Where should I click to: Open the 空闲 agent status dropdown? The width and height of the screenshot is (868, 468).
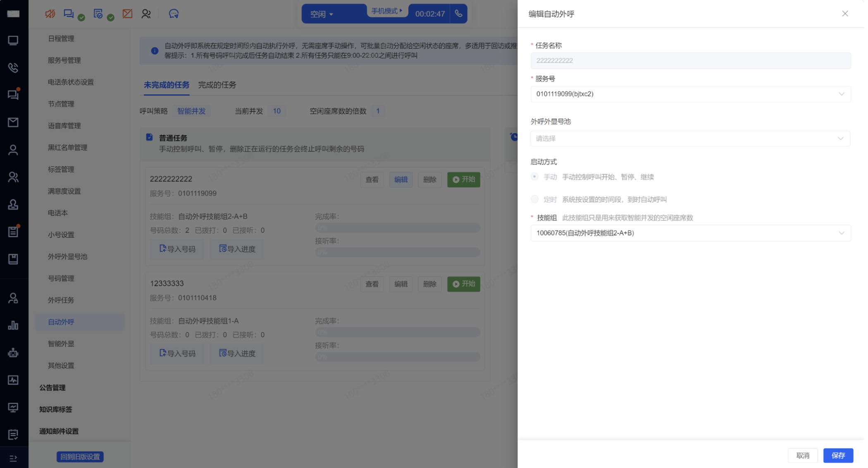(x=322, y=14)
